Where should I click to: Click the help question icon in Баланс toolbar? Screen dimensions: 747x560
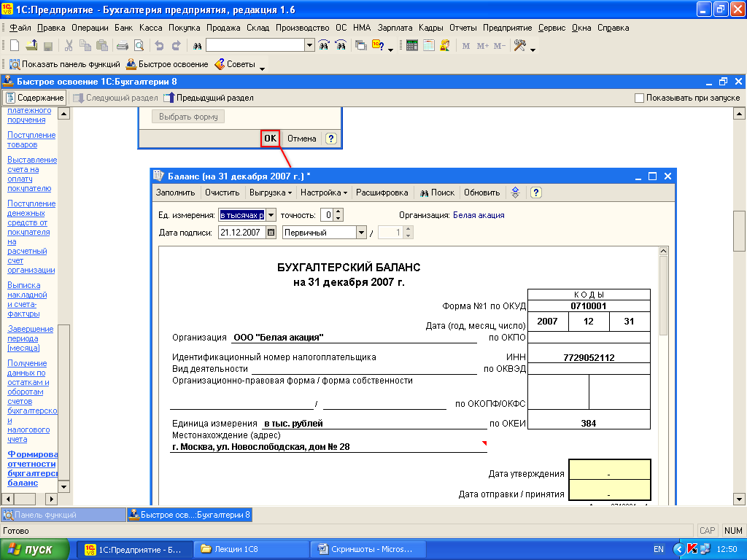pos(536,192)
